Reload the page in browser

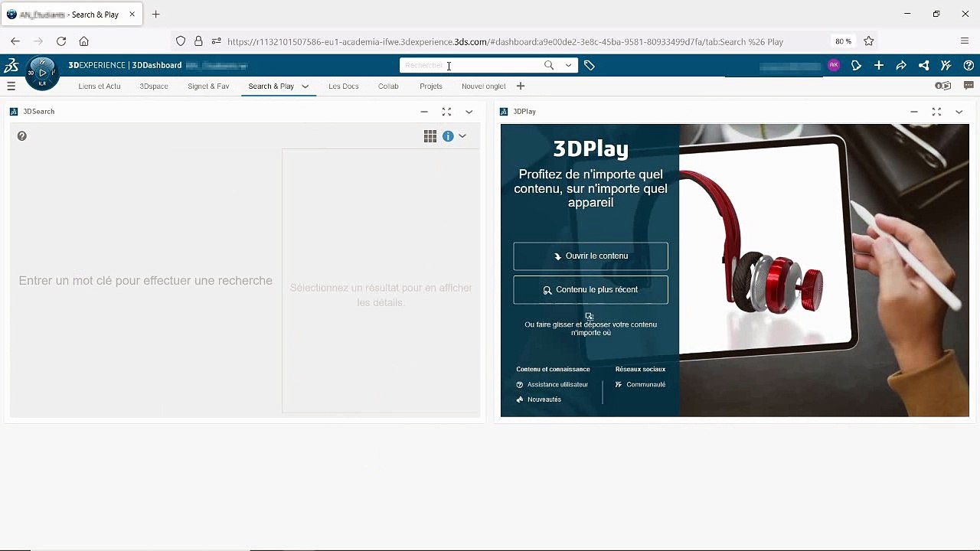coord(61,41)
